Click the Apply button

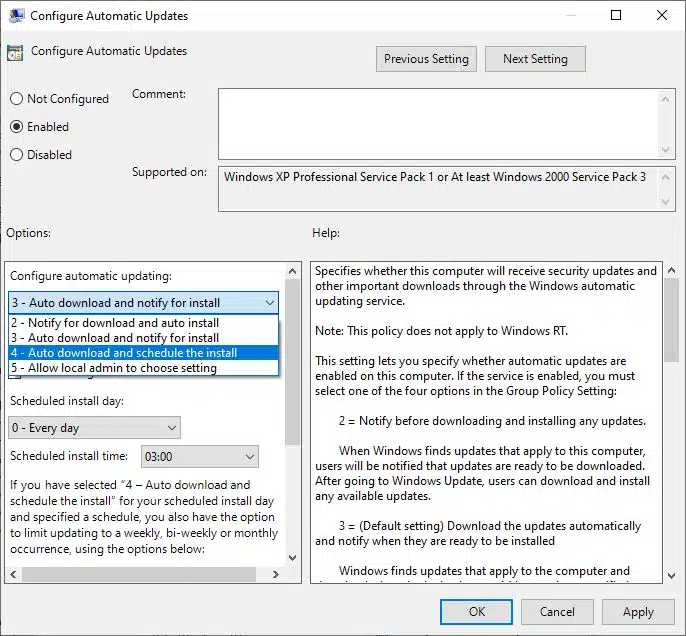pyautogui.click(x=638, y=612)
